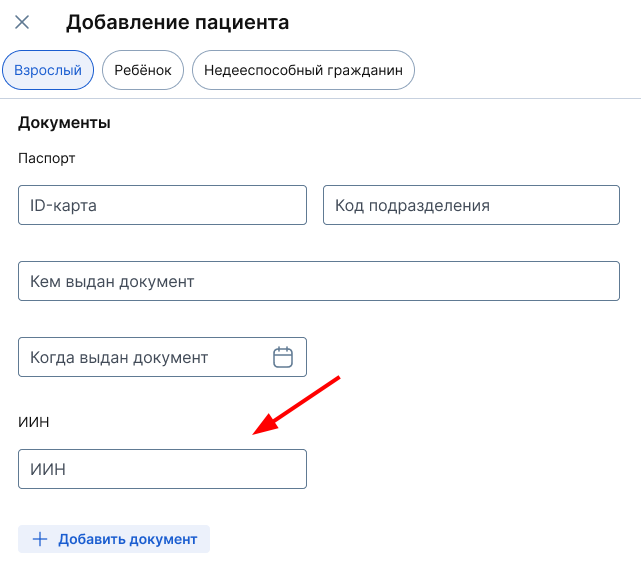Click the Добавление пациента title
641x577 pixels.
pos(177,21)
